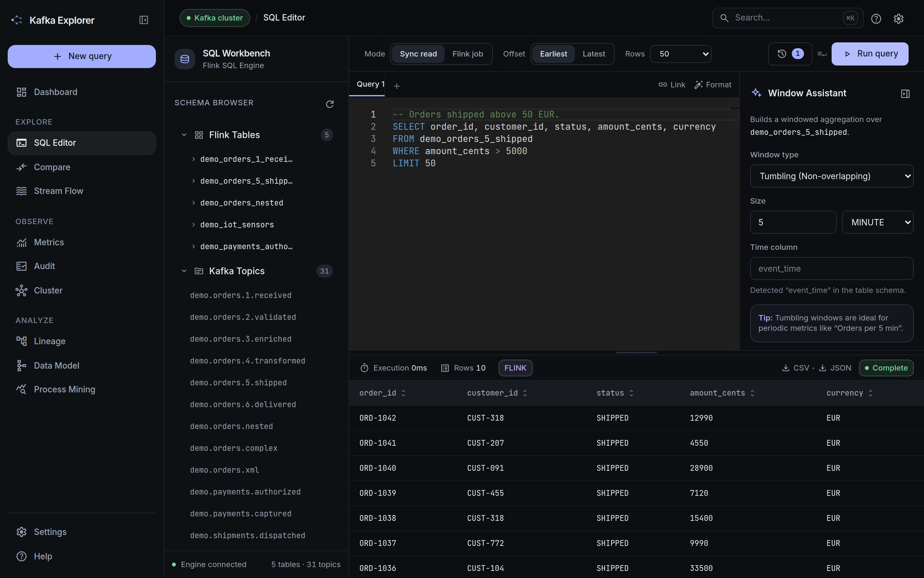Focus the top Search field
This screenshot has width=924, height=578.
(787, 18)
